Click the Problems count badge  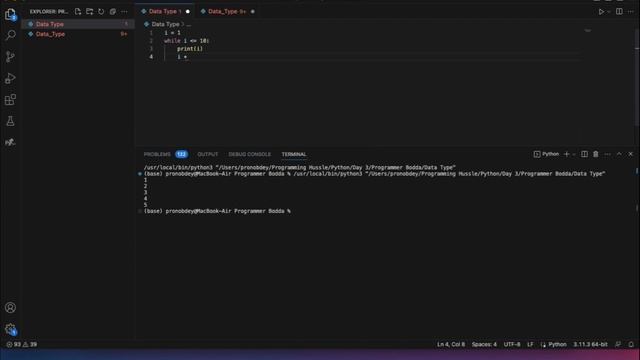click(x=182, y=154)
